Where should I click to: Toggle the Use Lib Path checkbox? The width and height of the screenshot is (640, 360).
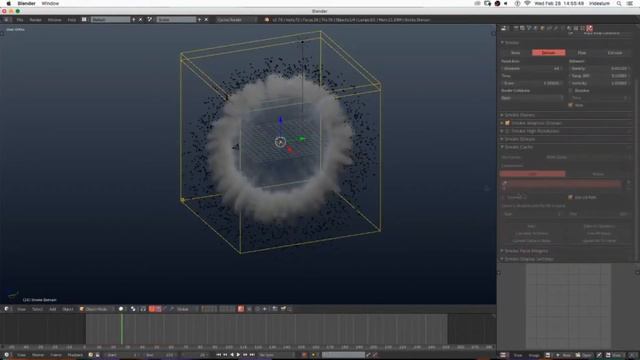pyautogui.click(x=571, y=197)
